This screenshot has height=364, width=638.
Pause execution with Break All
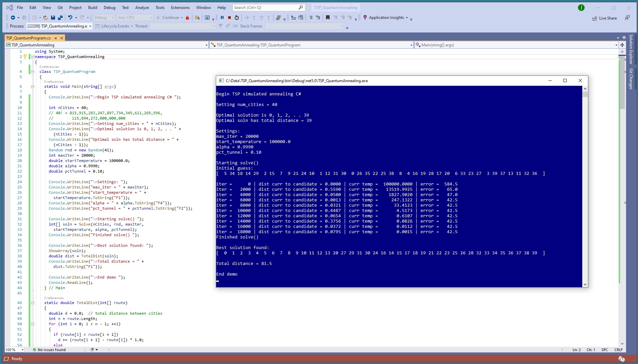(x=222, y=18)
